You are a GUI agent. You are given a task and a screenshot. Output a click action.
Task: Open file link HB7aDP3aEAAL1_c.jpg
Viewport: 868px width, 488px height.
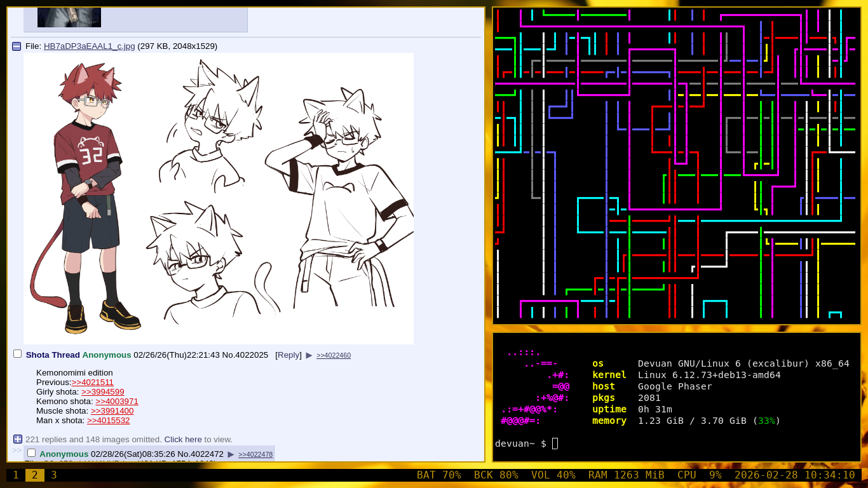tap(90, 46)
